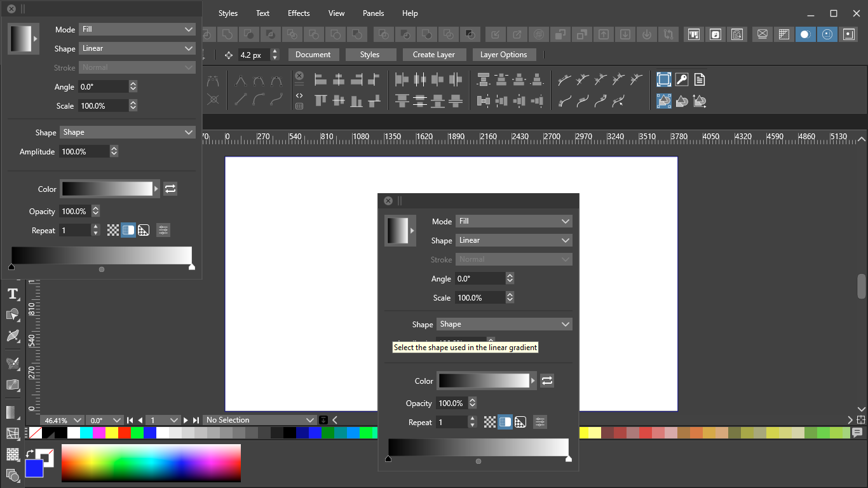Image resolution: width=868 pixels, height=488 pixels.
Task: Pick the cyan swatch in the color palette
Action: [86, 433]
